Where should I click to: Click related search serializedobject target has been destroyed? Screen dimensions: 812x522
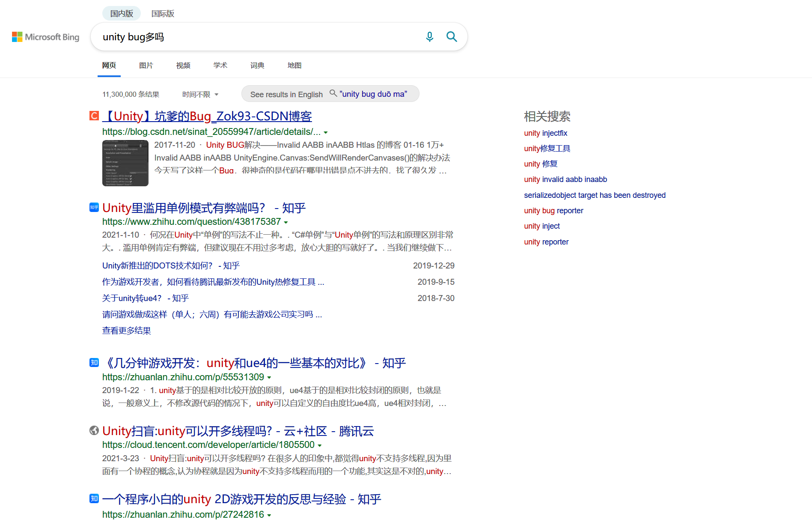pos(595,195)
